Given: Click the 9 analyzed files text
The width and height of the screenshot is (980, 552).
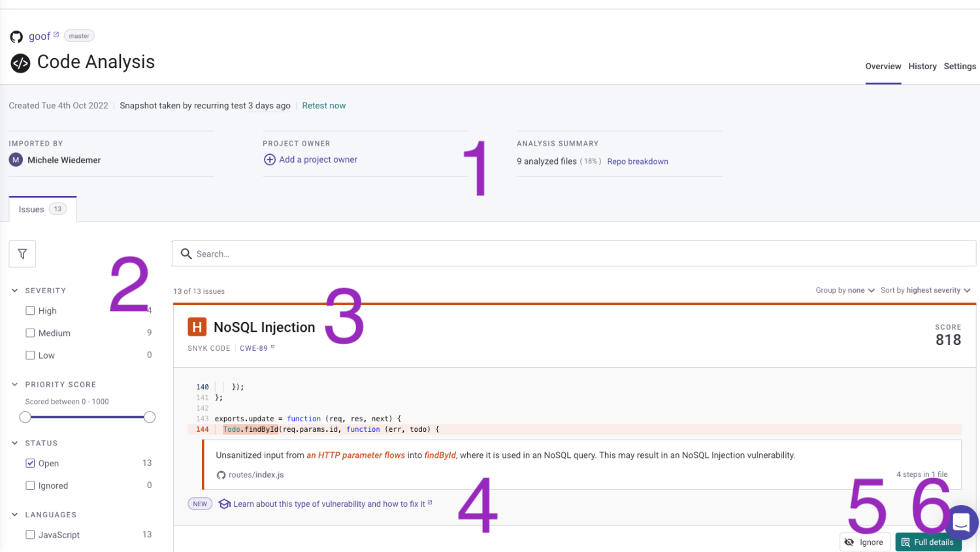Looking at the screenshot, I should [x=547, y=161].
